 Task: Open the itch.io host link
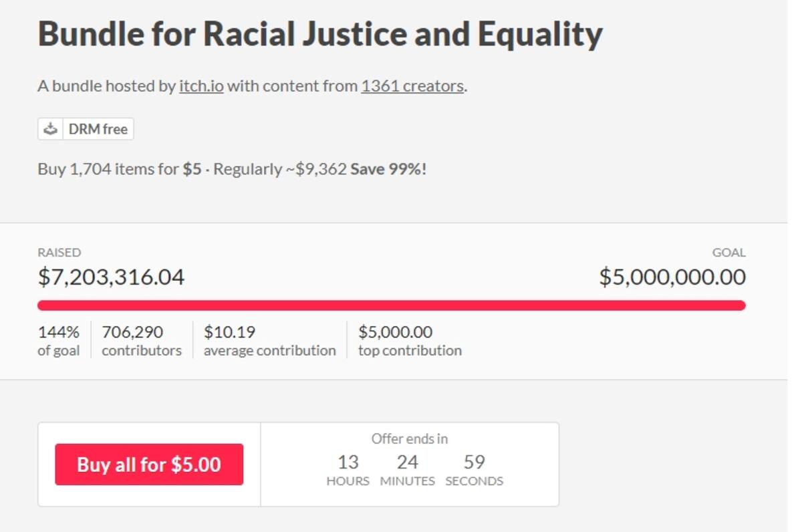(201, 86)
